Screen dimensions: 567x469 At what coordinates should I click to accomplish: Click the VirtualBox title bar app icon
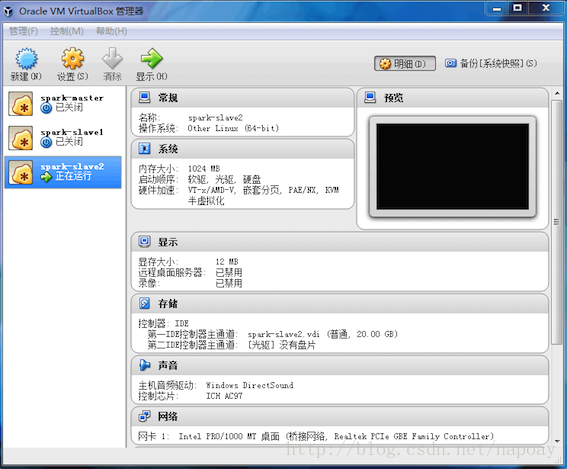coord(8,11)
